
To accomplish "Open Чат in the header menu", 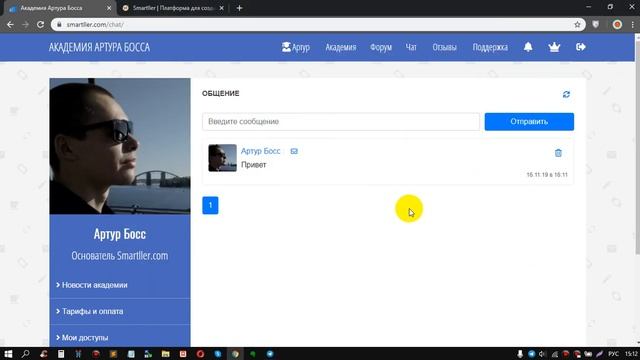I will [411, 47].
